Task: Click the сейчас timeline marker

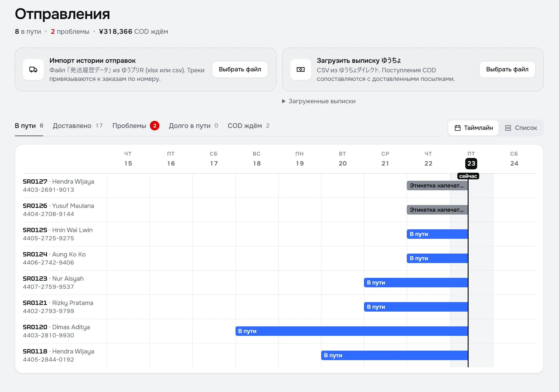Action: (468, 176)
